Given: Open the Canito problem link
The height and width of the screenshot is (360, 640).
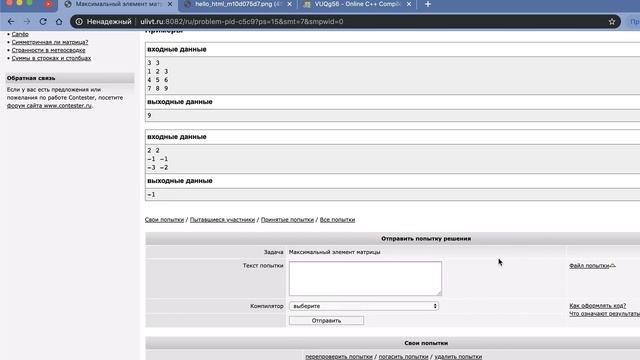Looking at the screenshot, I should [x=20, y=34].
